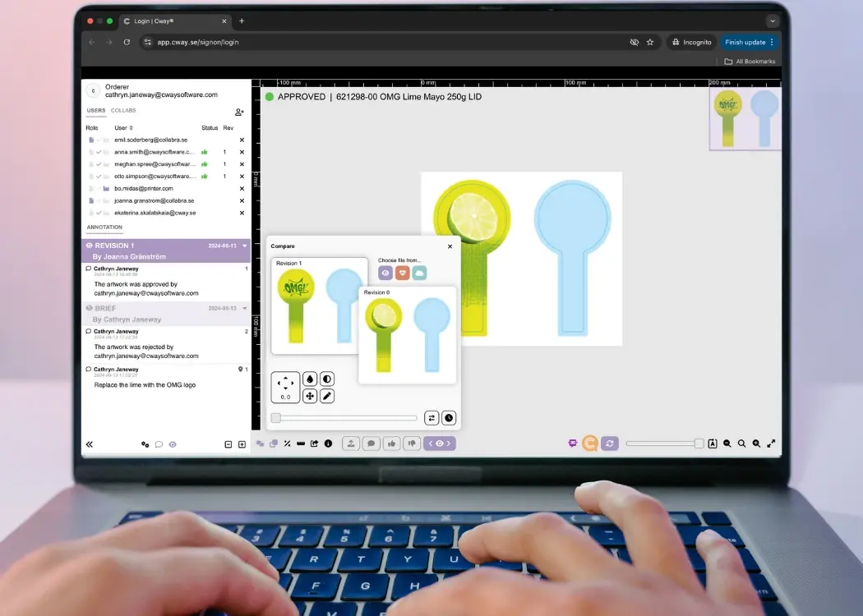863x616 pixels.
Task: Remove user bo.midas@printer.com
Action: pyautogui.click(x=242, y=189)
